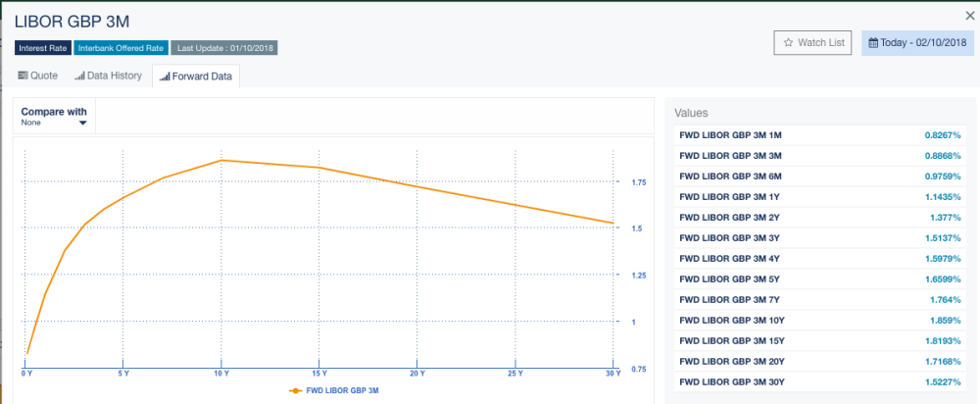Screen dimensions: 980x404
Task: Click the Interbank Offered Rate tag
Action: [121, 47]
